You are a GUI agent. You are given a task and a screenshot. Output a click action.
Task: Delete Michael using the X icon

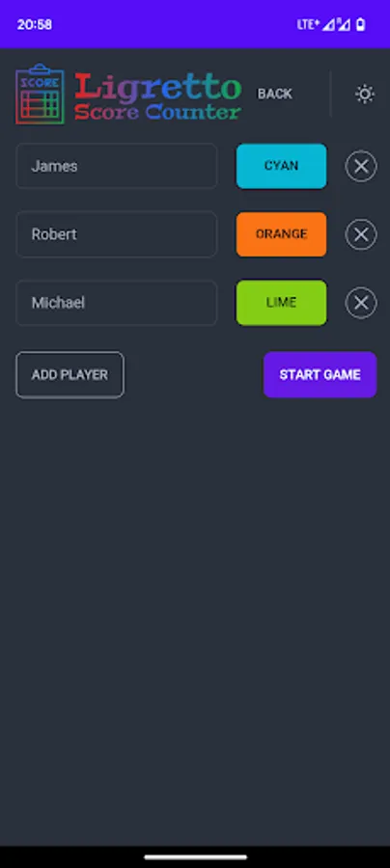361,303
